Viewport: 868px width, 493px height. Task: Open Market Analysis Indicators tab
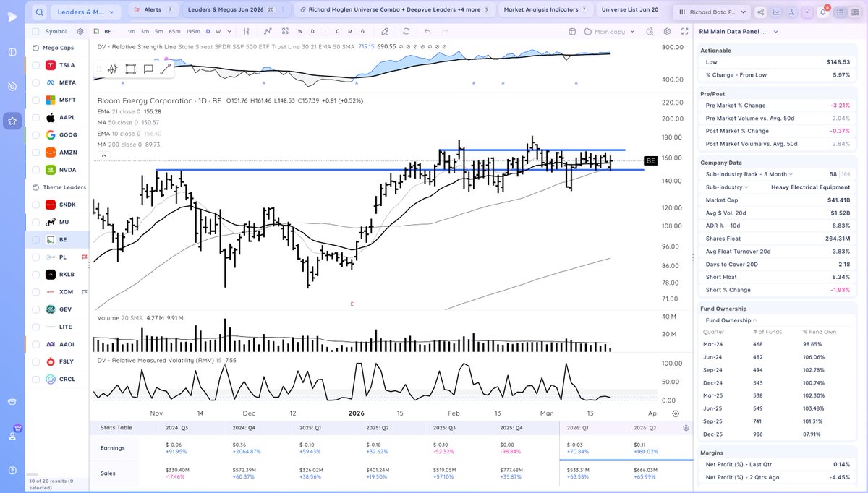click(x=545, y=9)
